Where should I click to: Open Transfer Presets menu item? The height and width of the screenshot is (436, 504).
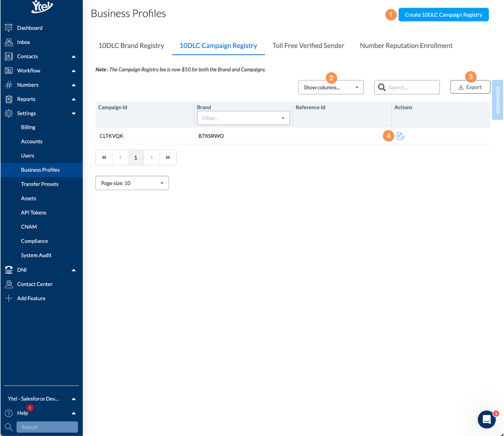point(39,184)
